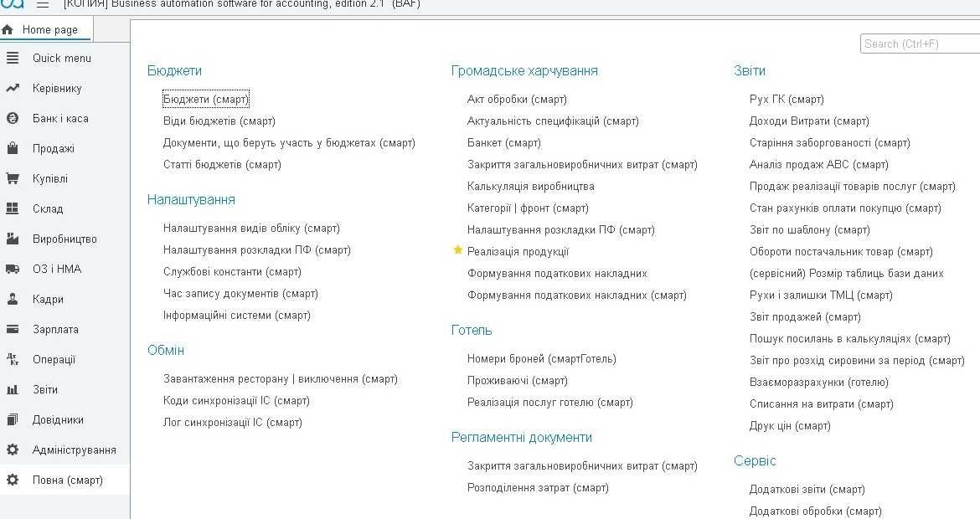
Task: Open Додаткові звіти (смарт) under Сервіс
Action: (807, 490)
